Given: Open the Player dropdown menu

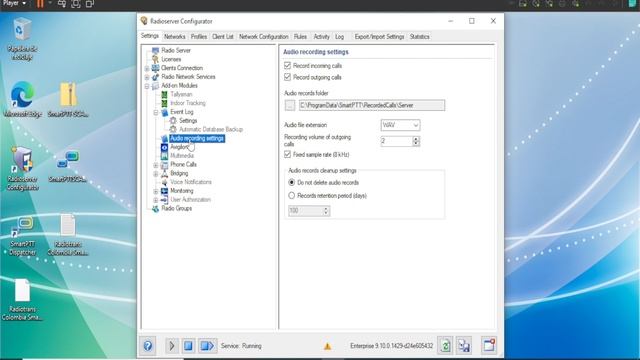Looking at the screenshot, I should [x=14, y=3].
